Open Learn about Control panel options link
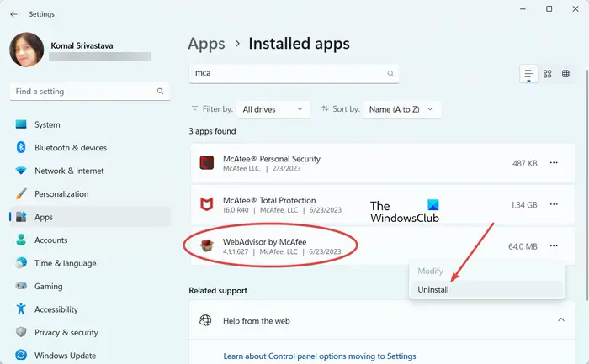The image size is (589, 364). pos(320,356)
